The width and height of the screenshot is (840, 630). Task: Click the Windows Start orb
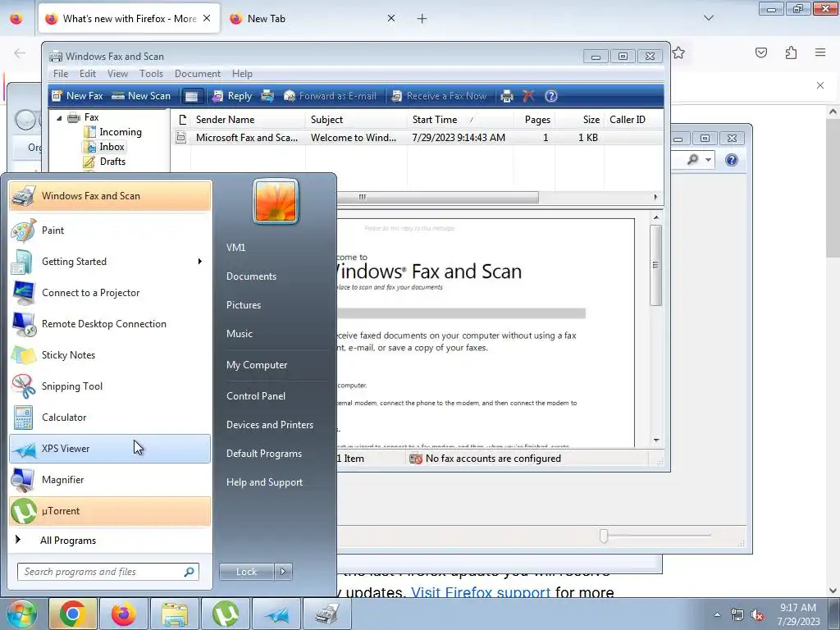tap(21, 614)
